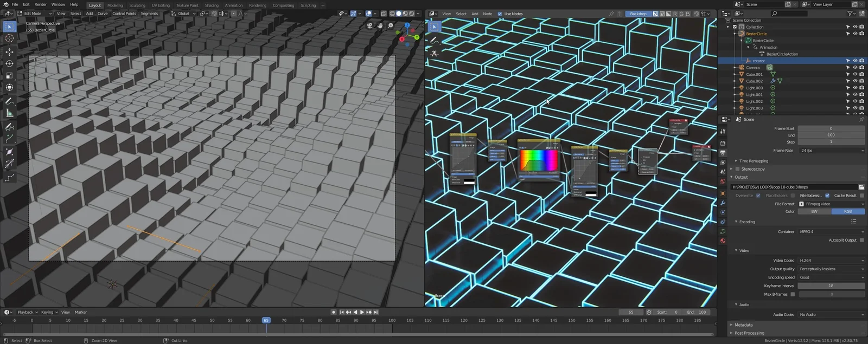Click the Z axis on navigation gizmo
The width and height of the screenshot is (868, 344).
click(x=407, y=25)
